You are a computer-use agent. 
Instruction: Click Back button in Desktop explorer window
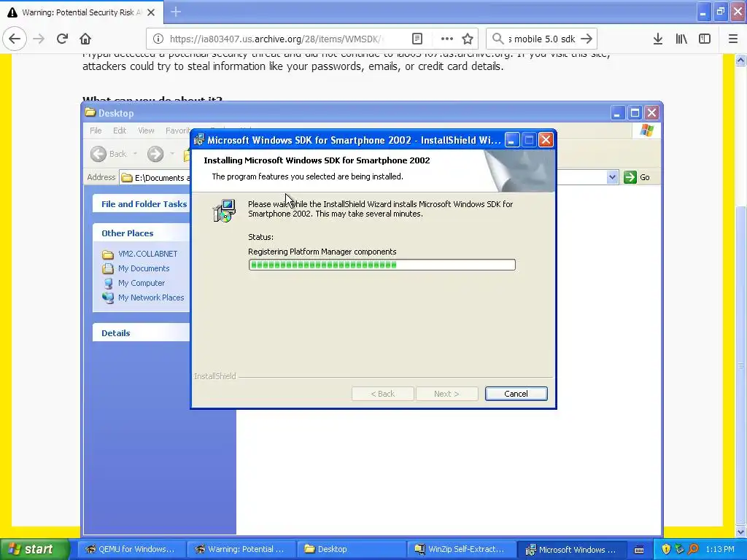point(109,154)
